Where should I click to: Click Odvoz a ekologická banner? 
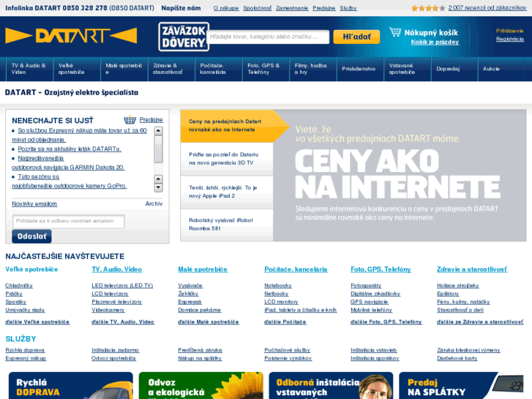(201, 385)
